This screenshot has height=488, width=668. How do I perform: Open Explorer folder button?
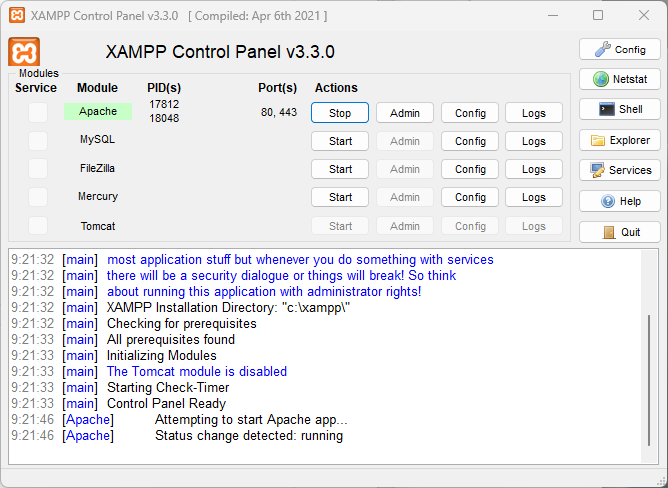coord(619,140)
